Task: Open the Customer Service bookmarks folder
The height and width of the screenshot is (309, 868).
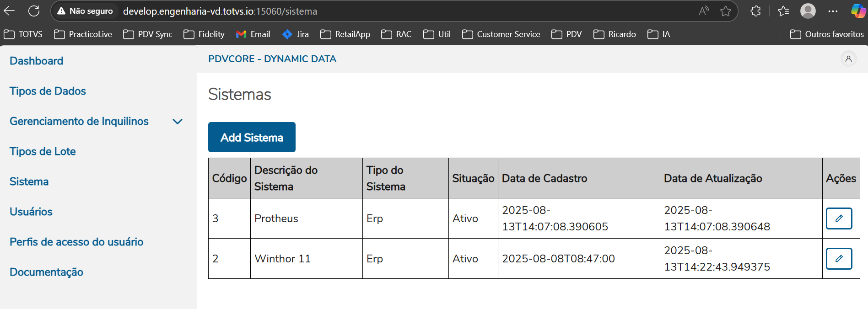Action: tap(501, 34)
